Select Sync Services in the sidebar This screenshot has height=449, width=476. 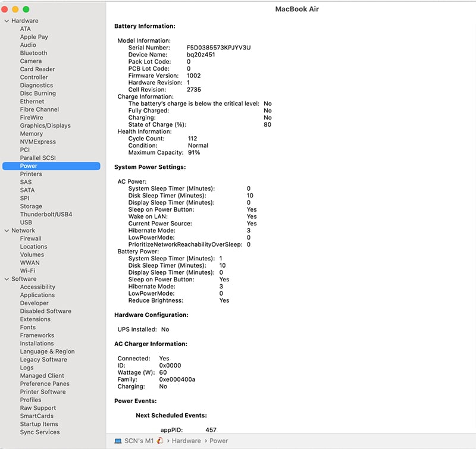40,432
